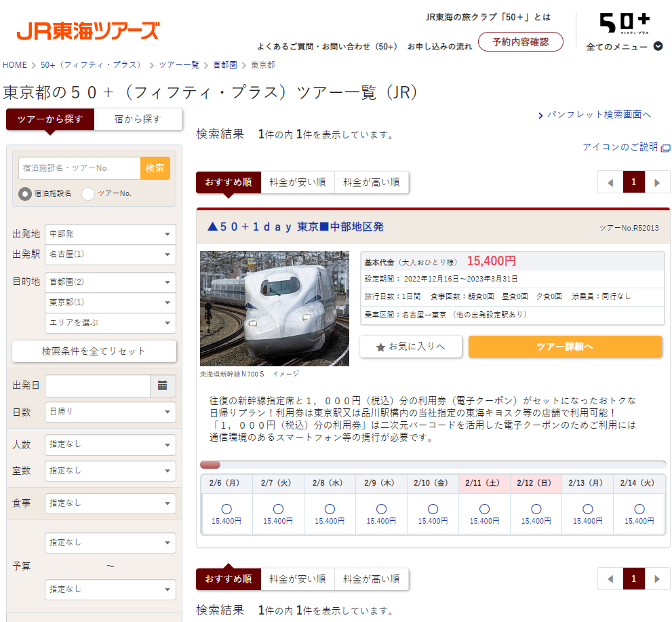
Task: Go to previous page at top pagination
Action: click(610, 182)
